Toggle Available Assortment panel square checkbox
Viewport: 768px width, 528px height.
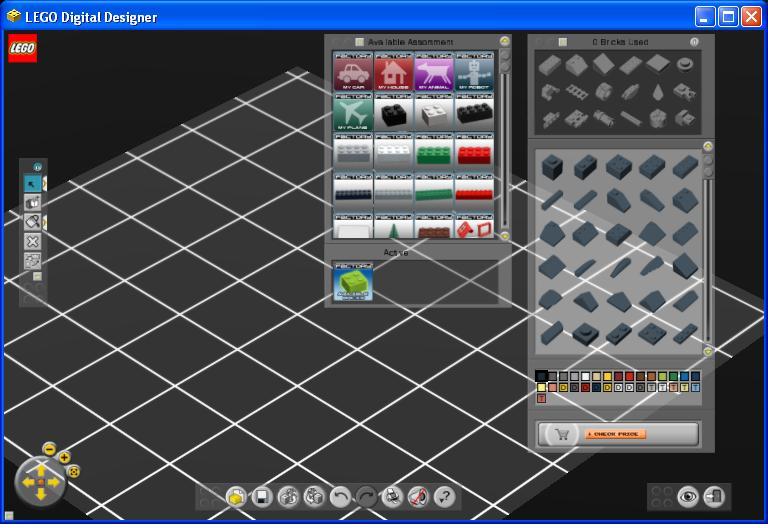pos(360,42)
